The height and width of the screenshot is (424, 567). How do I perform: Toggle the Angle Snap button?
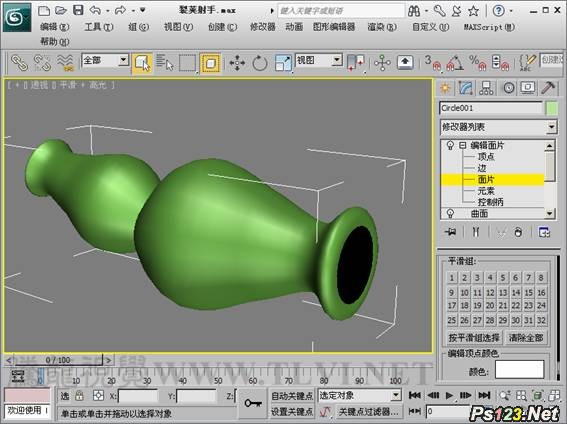click(455, 63)
